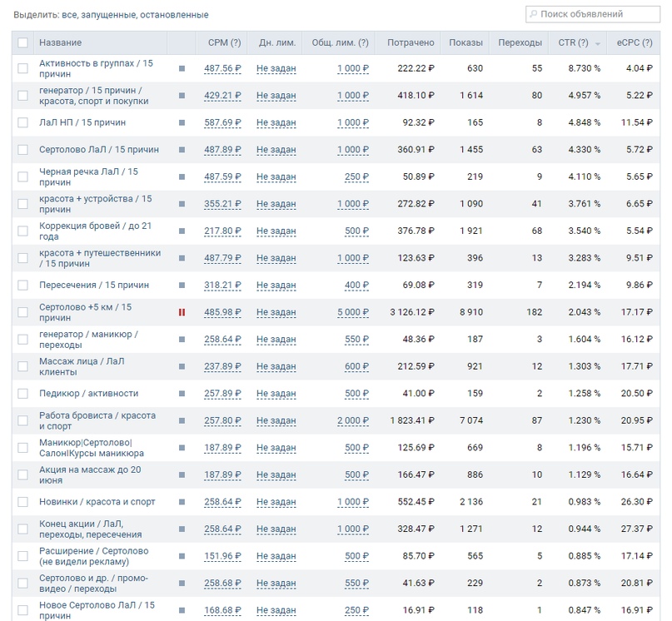
Task: Click status square for ЛаЛ НП / 15 причин
Action: tap(182, 122)
